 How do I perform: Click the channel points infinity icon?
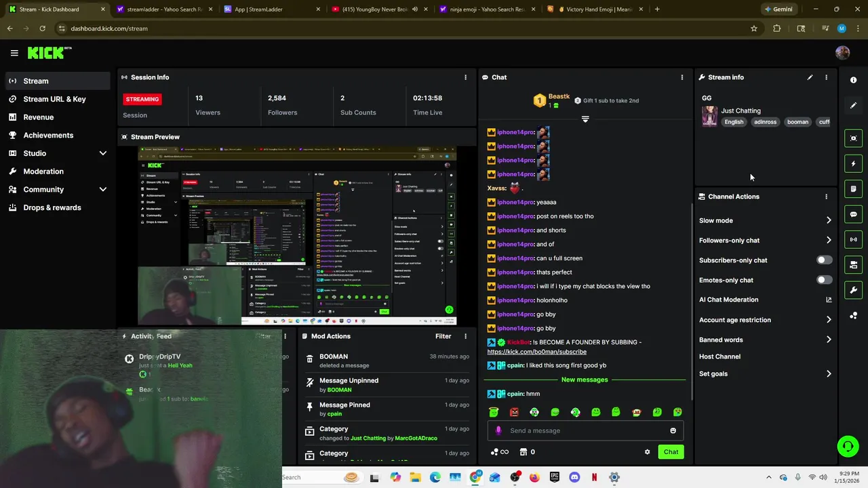pyautogui.click(x=500, y=452)
